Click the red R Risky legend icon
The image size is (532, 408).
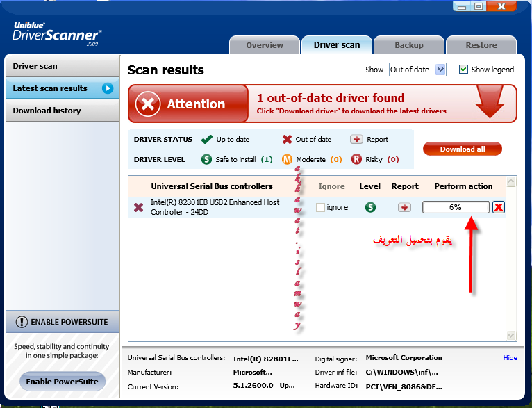point(356,159)
